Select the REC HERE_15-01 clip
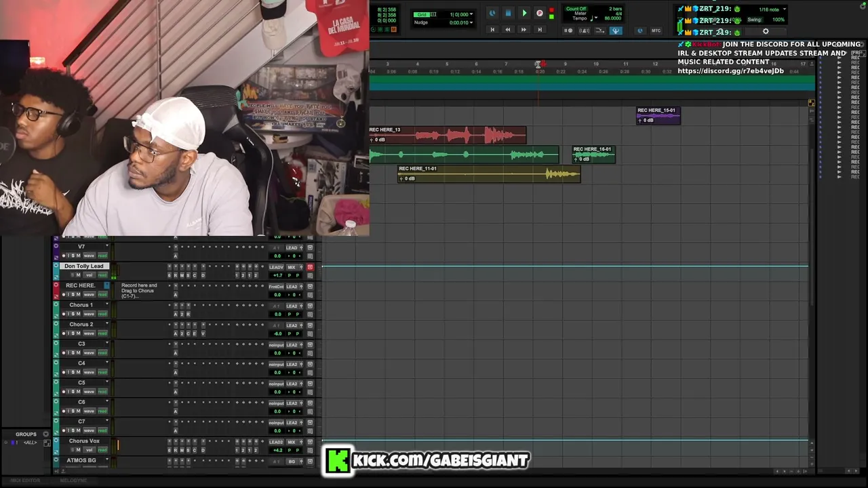Image resolution: width=868 pixels, height=488 pixels. pos(658,115)
